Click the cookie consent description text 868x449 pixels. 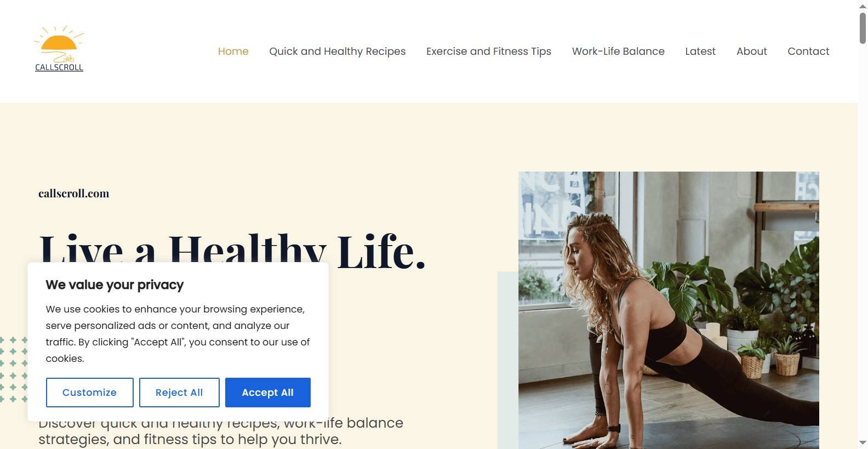178,334
